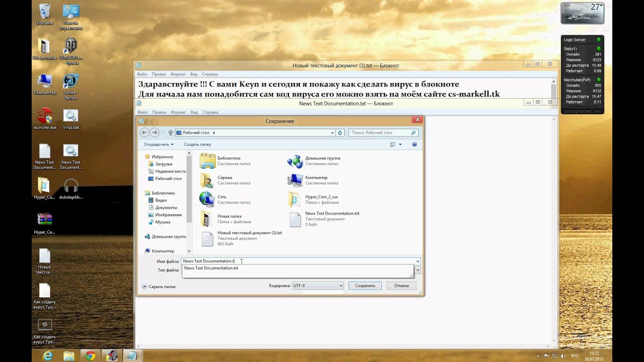Click Создать папку in the dialog toolbar
The height and width of the screenshot is (362, 644).
click(x=197, y=144)
